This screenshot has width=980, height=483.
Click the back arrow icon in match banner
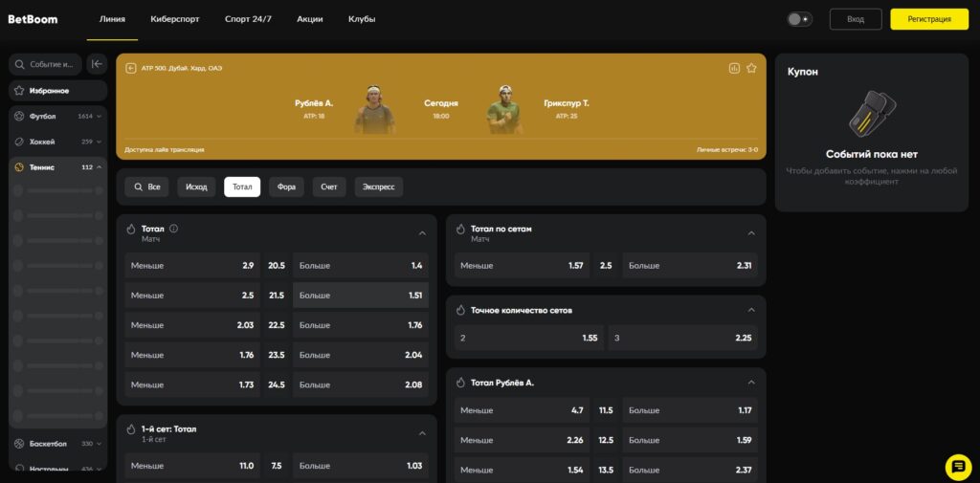(x=131, y=68)
